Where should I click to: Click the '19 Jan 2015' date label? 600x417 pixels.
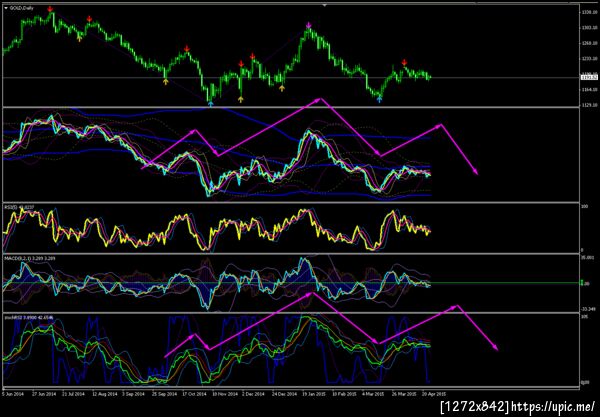(314, 394)
